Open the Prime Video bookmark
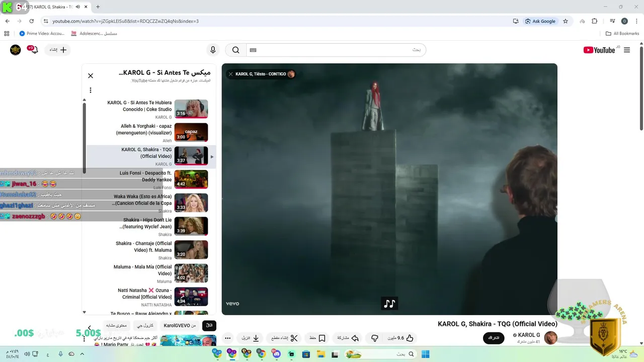The width and height of the screenshot is (644, 362). pyautogui.click(x=42, y=34)
